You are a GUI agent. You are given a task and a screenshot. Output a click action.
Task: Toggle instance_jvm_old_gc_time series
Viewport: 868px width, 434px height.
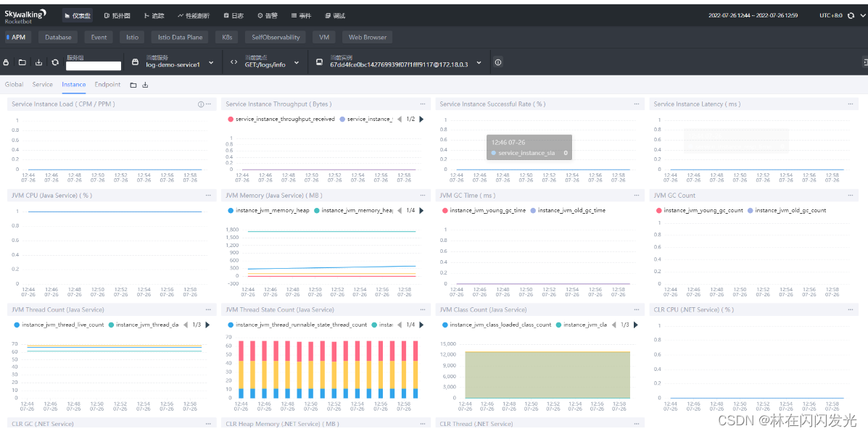pos(568,210)
